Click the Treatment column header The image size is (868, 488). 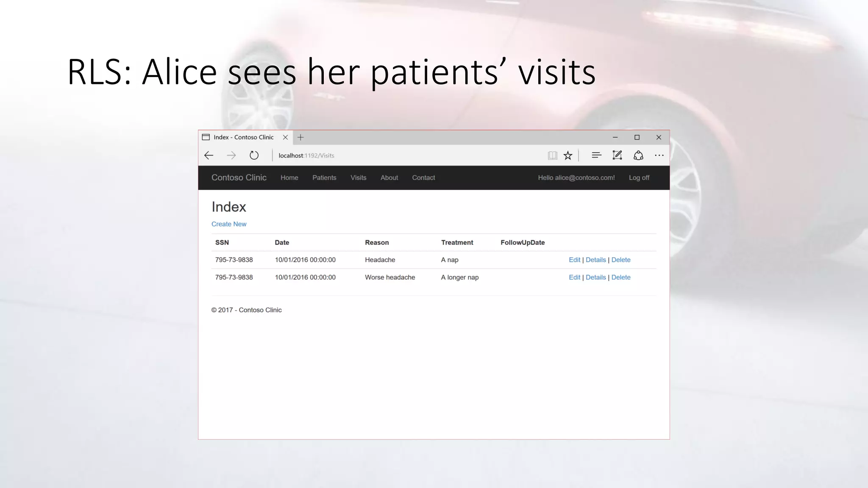457,242
